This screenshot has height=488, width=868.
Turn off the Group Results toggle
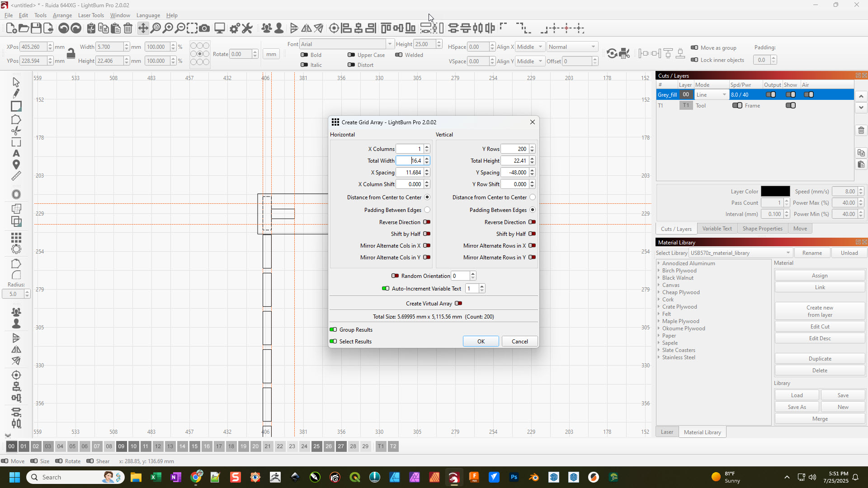[x=334, y=329]
